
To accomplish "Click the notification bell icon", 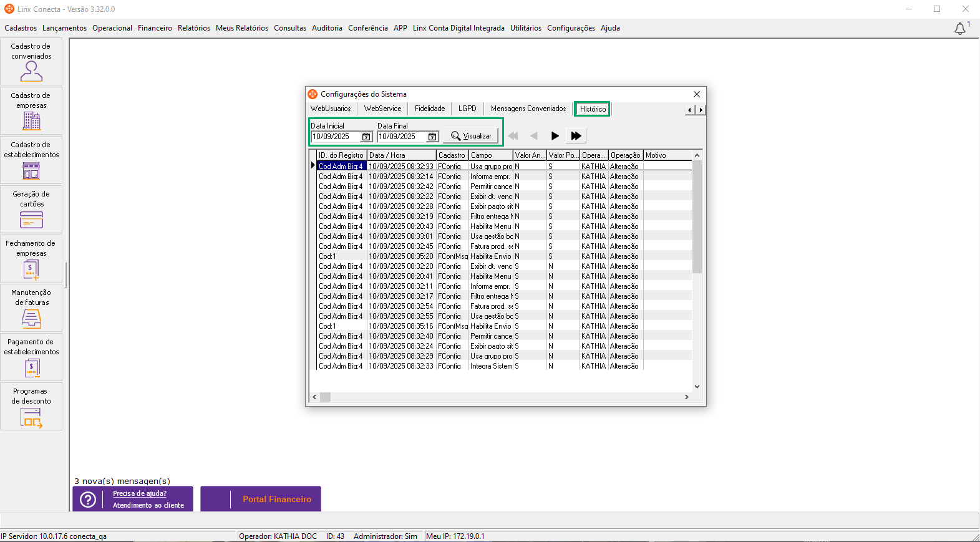I will [x=960, y=29].
